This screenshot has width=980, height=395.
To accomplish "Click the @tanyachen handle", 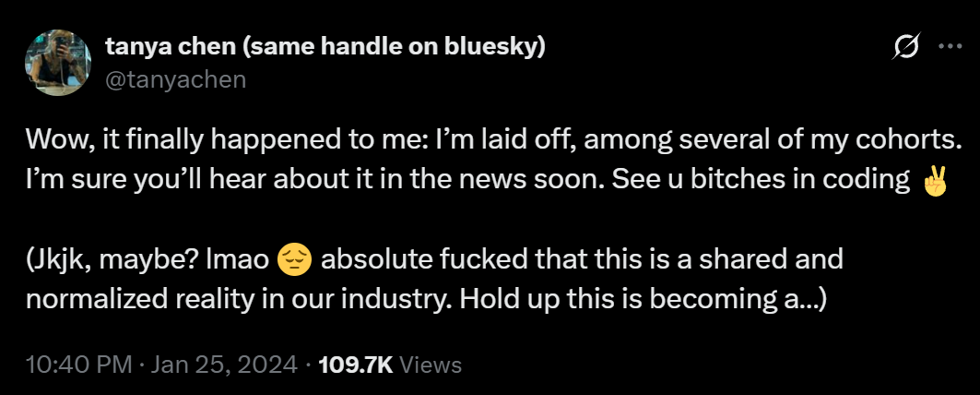I will 176,79.
